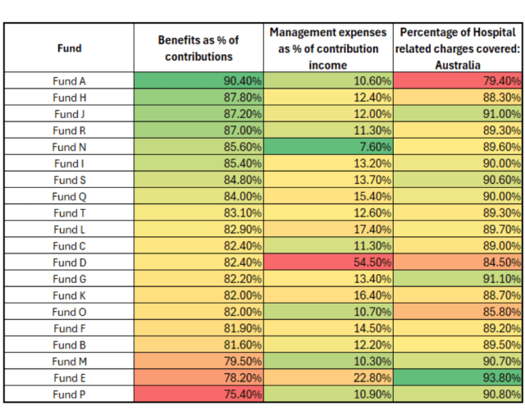Image resolution: width=525 pixels, height=420 pixels.
Task: Click the Fund G 91.10% cell
Action: click(458, 279)
